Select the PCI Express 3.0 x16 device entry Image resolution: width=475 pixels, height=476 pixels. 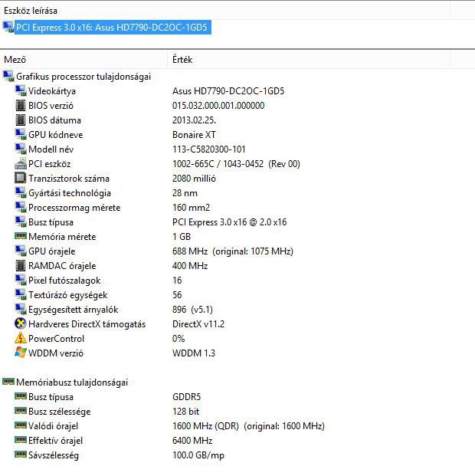[113, 28]
